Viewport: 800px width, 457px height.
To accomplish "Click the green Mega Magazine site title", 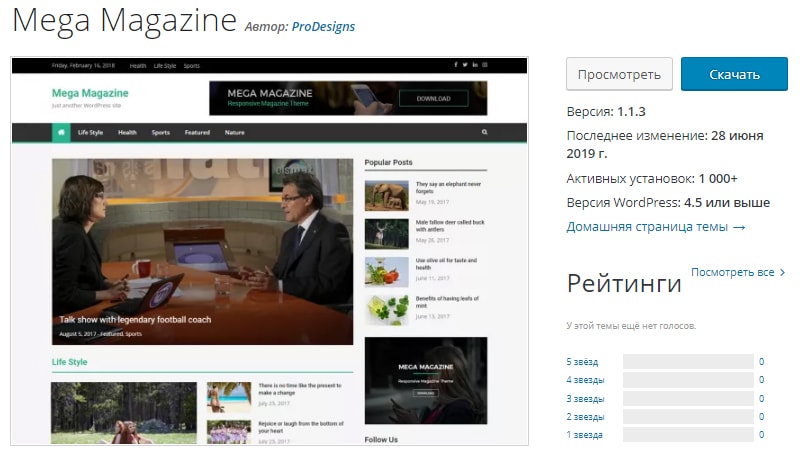I will (90, 93).
